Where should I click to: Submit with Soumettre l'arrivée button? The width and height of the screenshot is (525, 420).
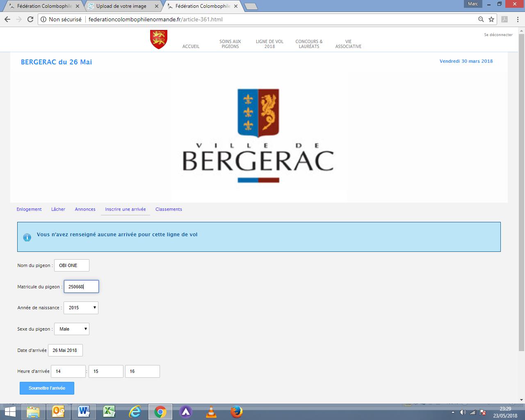click(x=47, y=388)
